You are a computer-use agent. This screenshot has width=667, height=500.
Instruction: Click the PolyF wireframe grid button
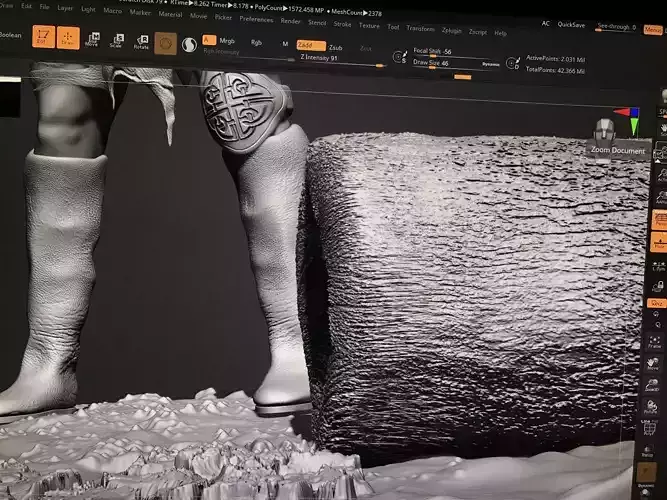pos(649,428)
